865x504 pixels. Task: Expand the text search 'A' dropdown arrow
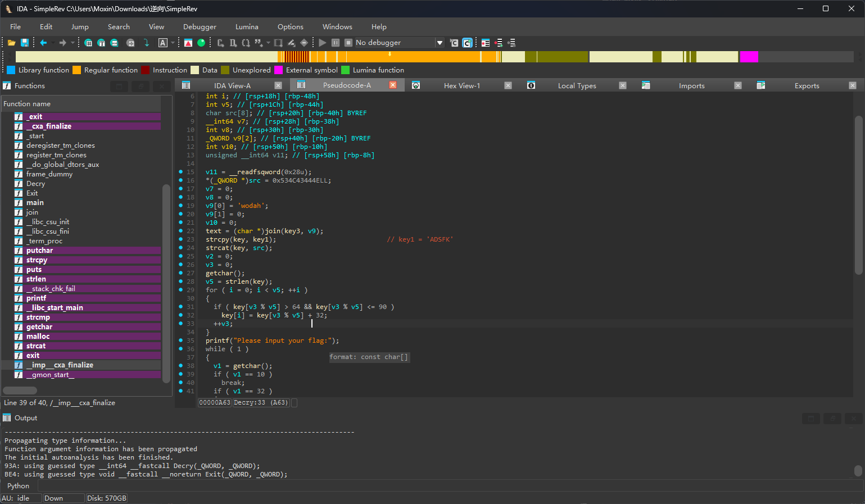coord(173,43)
